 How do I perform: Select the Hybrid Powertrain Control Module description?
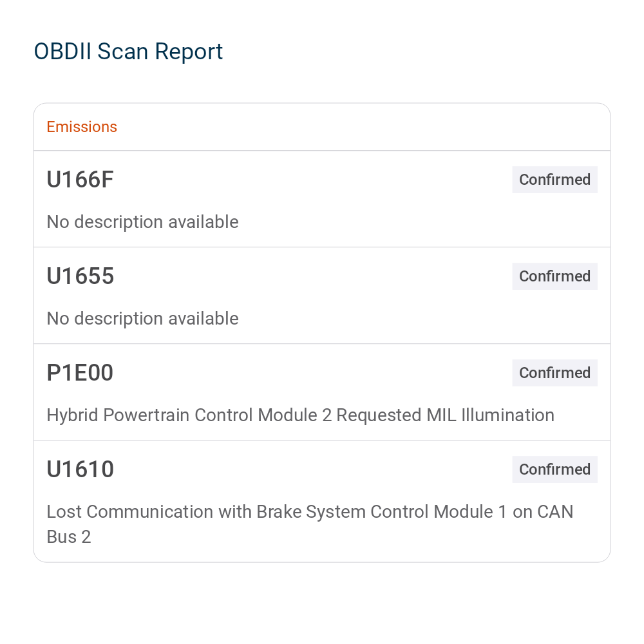[301, 415]
